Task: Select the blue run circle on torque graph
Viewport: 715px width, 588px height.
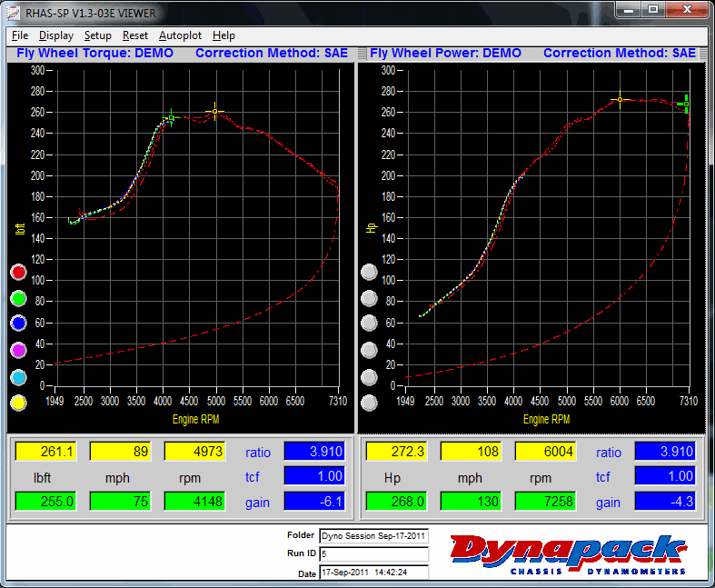Action: pyautogui.click(x=19, y=324)
